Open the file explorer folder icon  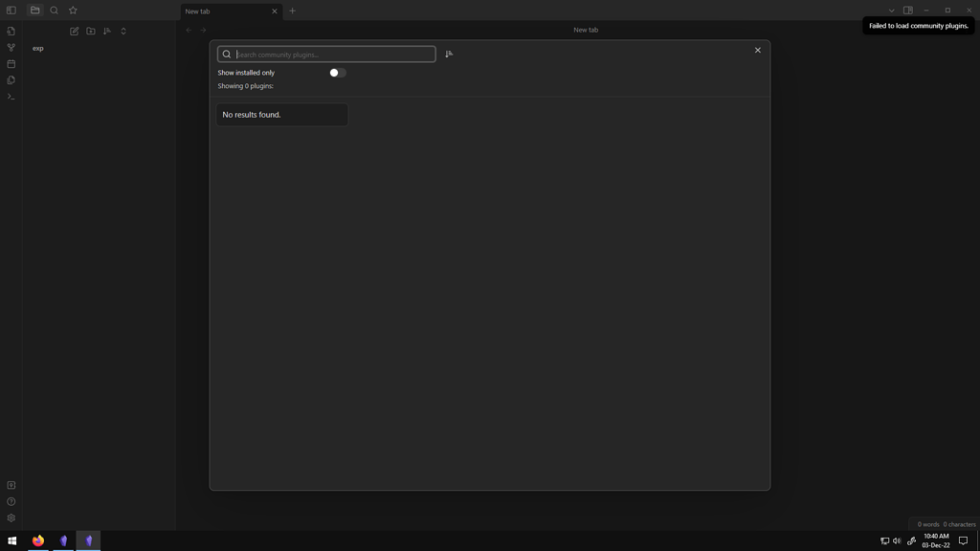coord(35,11)
